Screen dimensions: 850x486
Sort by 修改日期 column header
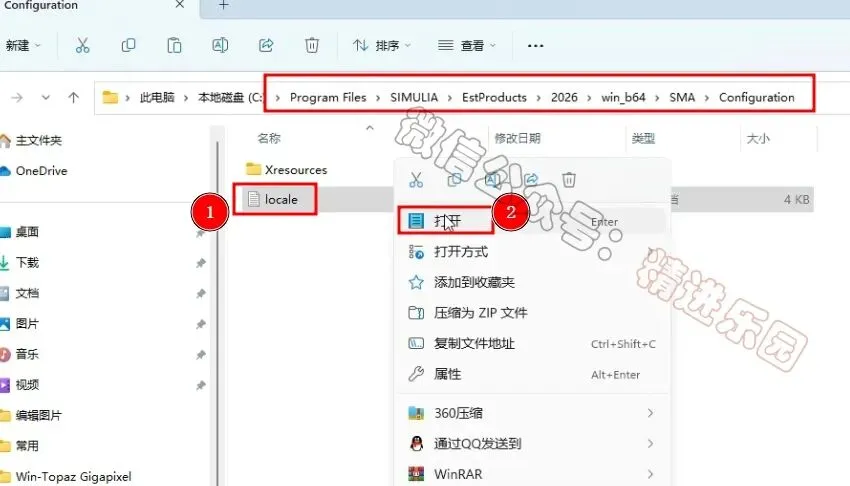518,139
